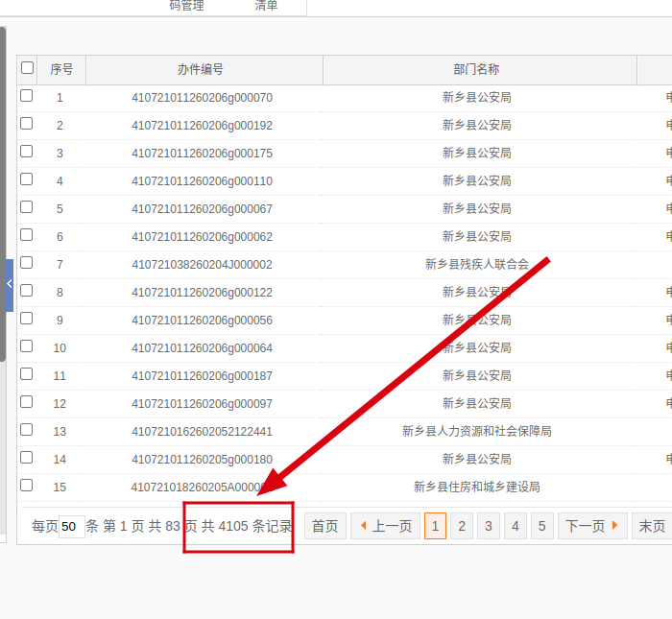Check the checkbox for row 7

point(27,263)
